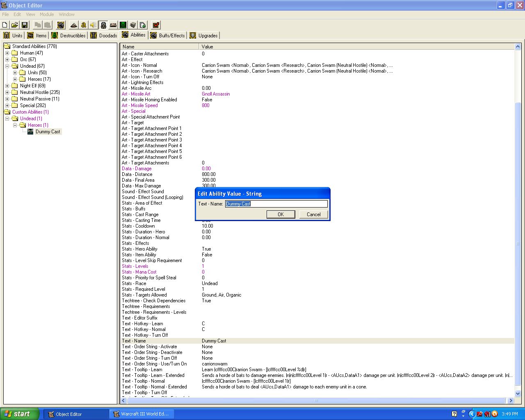
Task: Expand the Neutral Hostile (235) folder
Action: click(7, 92)
